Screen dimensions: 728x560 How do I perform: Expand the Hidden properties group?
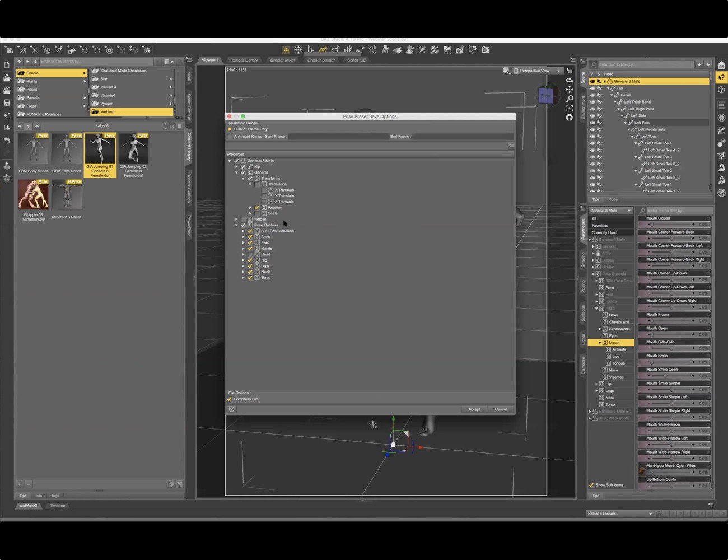pyautogui.click(x=237, y=220)
